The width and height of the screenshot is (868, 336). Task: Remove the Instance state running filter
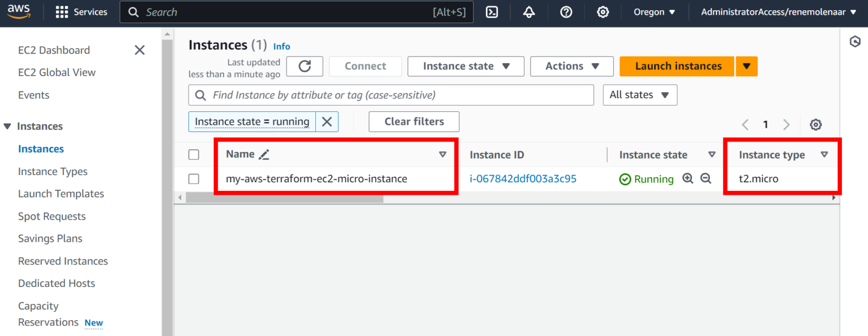327,121
